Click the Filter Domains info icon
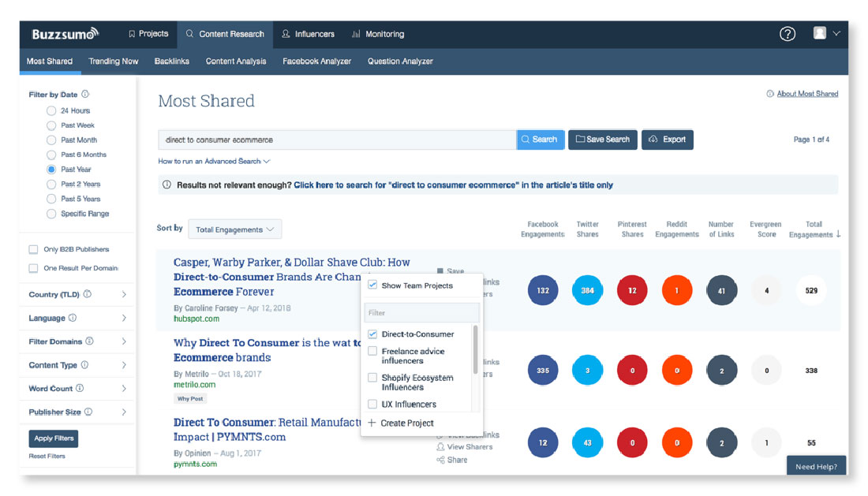Viewport: 868px width, 496px height. [x=90, y=341]
